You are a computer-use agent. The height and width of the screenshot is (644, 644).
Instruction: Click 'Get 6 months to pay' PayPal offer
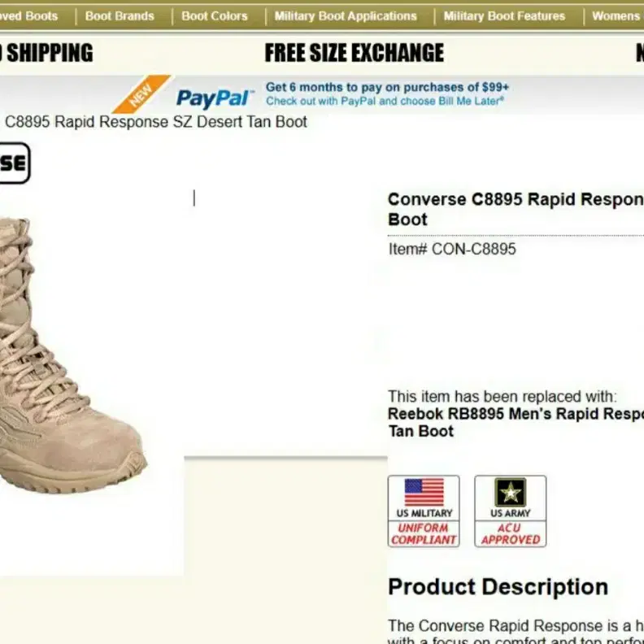click(x=387, y=87)
